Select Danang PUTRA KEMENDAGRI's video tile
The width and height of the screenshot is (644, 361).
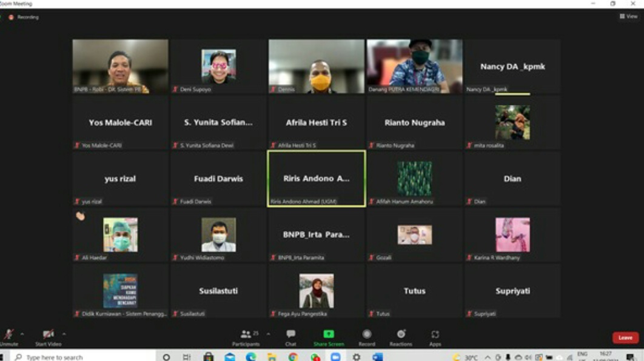tap(414, 67)
